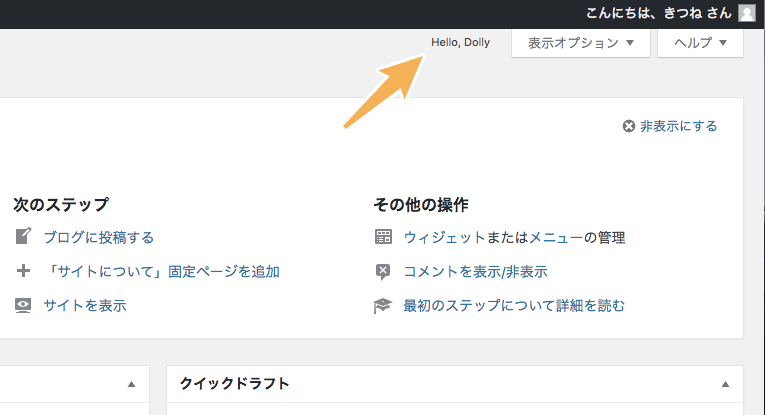Click the user avatar icon in admin bar
The width and height of the screenshot is (765, 415).
pos(746,13)
